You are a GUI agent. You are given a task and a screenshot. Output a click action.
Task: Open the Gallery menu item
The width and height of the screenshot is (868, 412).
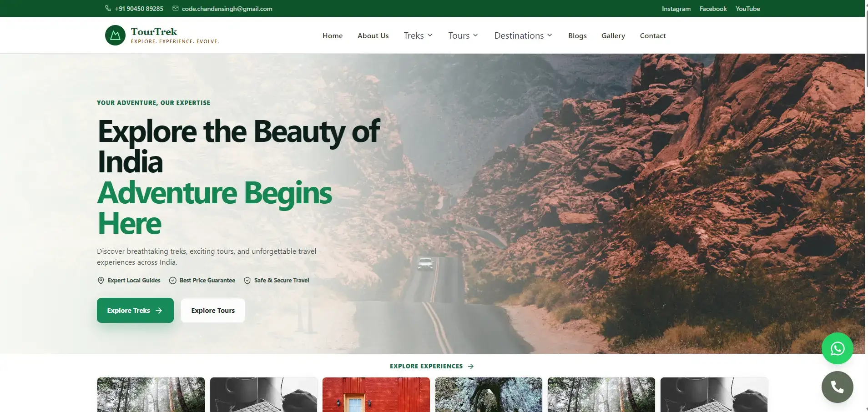[613, 35]
